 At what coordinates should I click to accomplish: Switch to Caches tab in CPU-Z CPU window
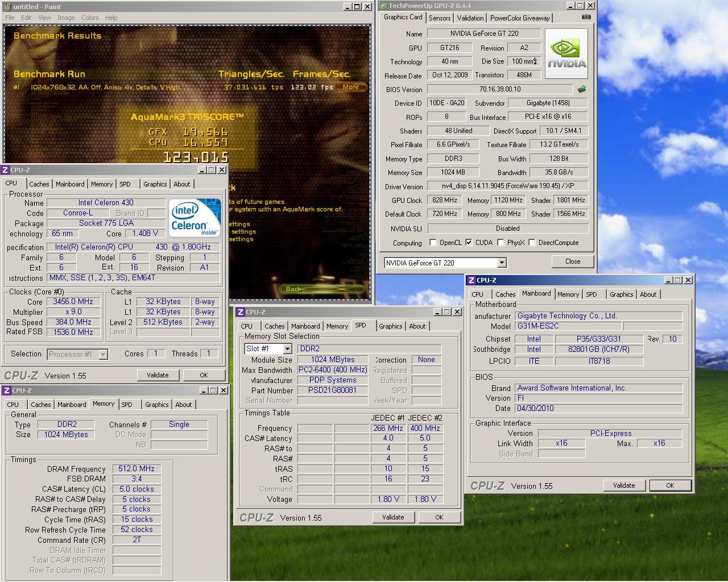pos(39,184)
